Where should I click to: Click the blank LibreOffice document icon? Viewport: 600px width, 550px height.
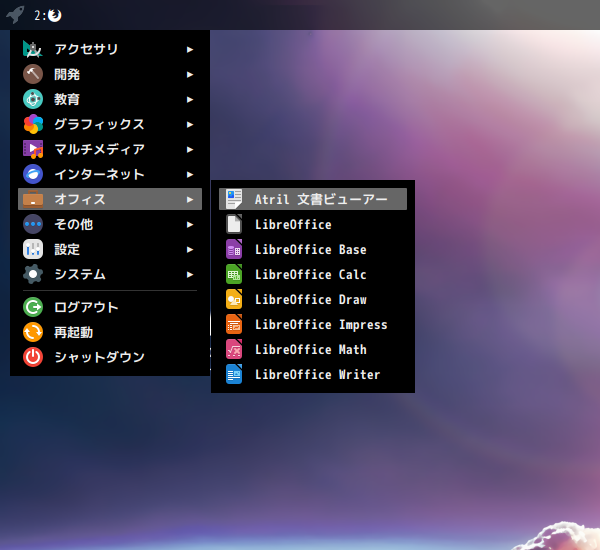tap(234, 224)
